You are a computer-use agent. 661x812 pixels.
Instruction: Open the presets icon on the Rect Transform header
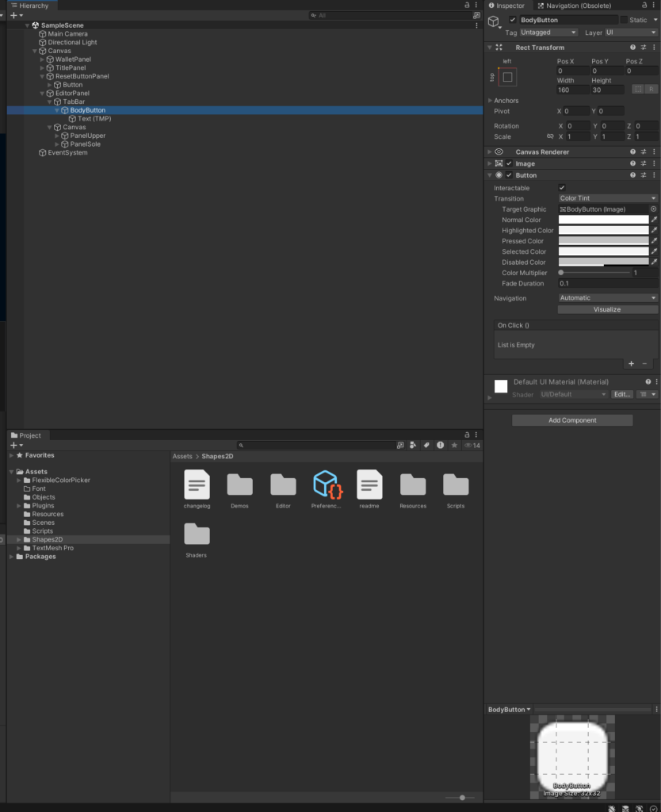[644, 47]
